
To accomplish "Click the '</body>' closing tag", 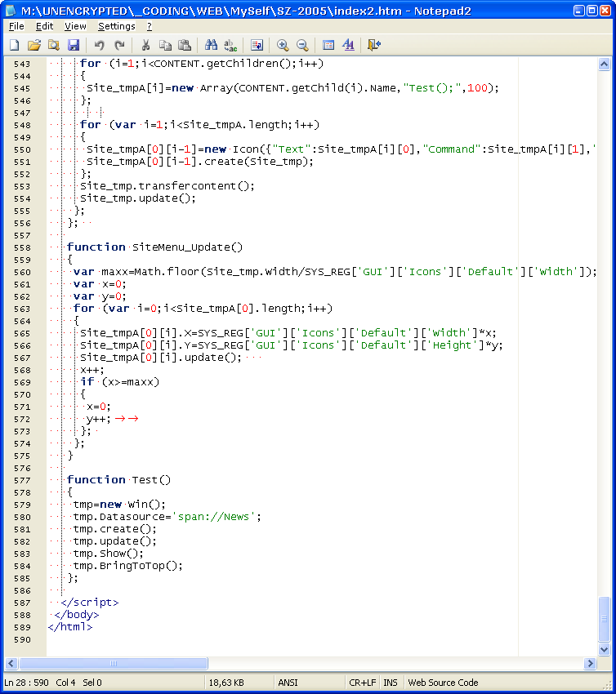I will pyautogui.click(x=77, y=615).
